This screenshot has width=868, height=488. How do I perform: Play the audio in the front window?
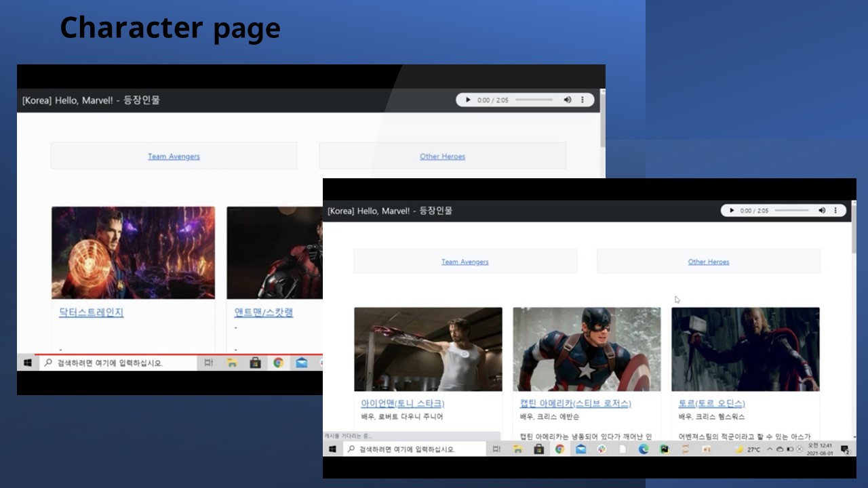(731, 211)
